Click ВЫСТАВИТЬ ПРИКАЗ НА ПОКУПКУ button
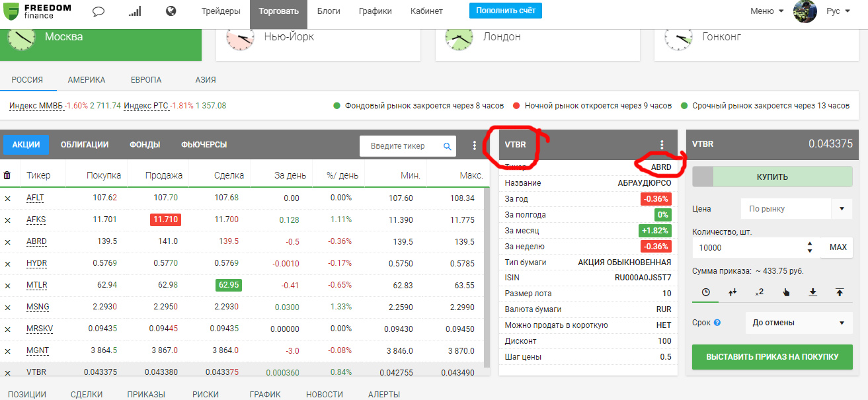Viewport: 868px width, 400px height. click(x=772, y=357)
